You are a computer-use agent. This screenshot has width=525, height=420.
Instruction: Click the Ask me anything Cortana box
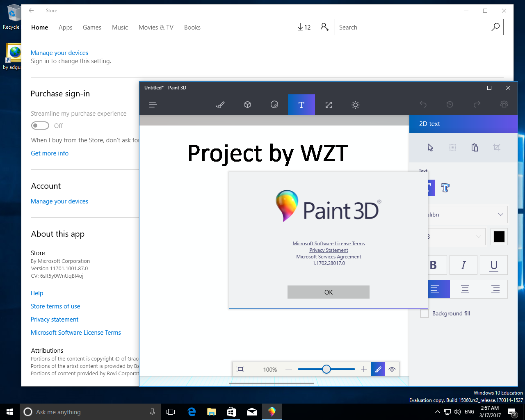click(x=89, y=412)
